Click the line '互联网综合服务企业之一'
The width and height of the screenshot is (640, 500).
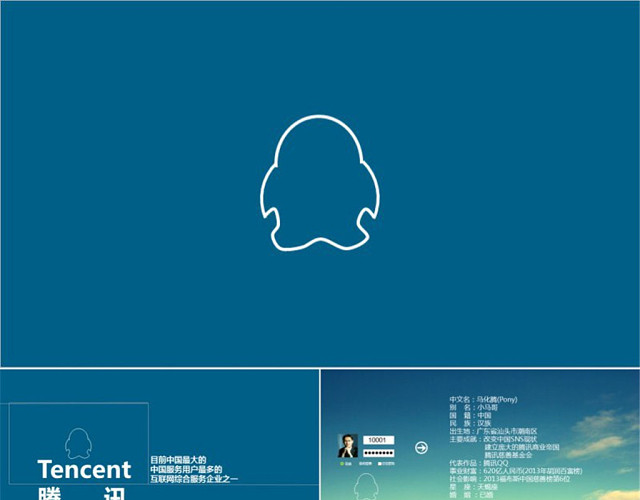coord(194,479)
